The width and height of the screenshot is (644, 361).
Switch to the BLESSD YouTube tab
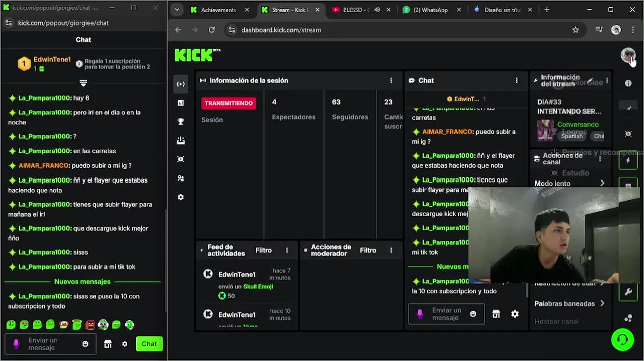point(359,10)
